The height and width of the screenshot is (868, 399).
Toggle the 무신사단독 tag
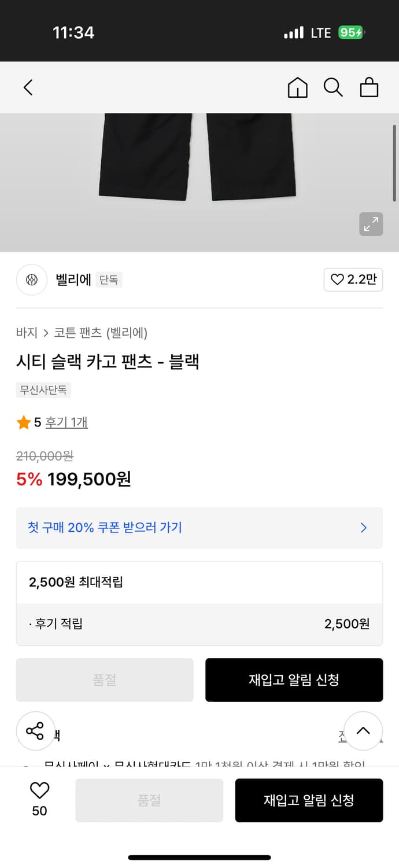click(43, 390)
